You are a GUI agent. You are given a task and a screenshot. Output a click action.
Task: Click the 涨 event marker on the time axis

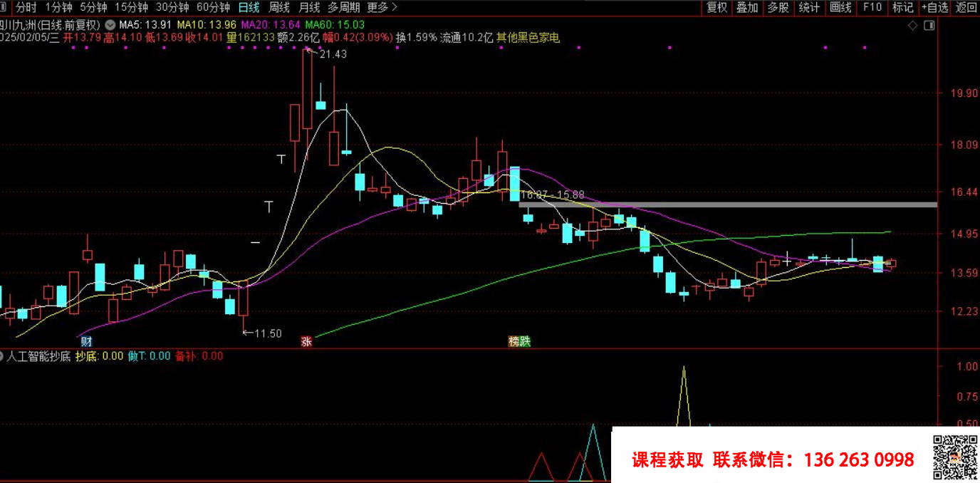coord(307,341)
